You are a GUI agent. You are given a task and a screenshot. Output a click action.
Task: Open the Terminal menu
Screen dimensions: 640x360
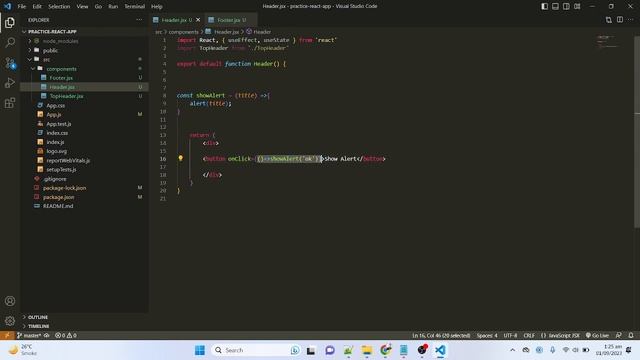coord(135,7)
